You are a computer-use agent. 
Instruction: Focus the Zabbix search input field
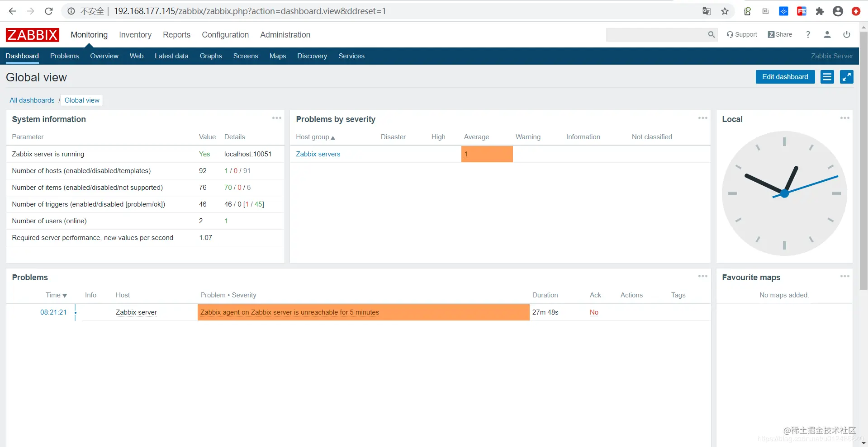[x=656, y=34]
